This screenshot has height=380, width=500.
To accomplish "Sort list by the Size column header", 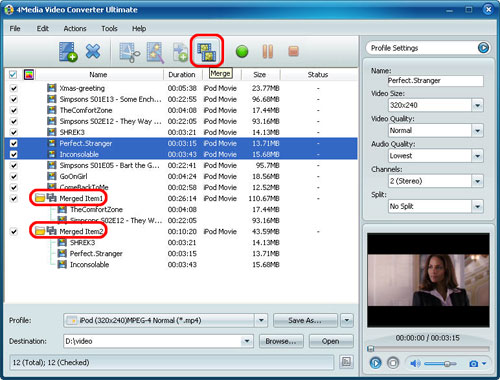I will [x=260, y=74].
